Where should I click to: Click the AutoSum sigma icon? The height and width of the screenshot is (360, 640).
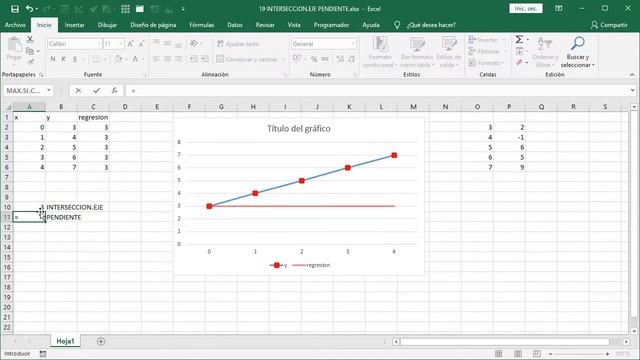[x=519, y=40]
